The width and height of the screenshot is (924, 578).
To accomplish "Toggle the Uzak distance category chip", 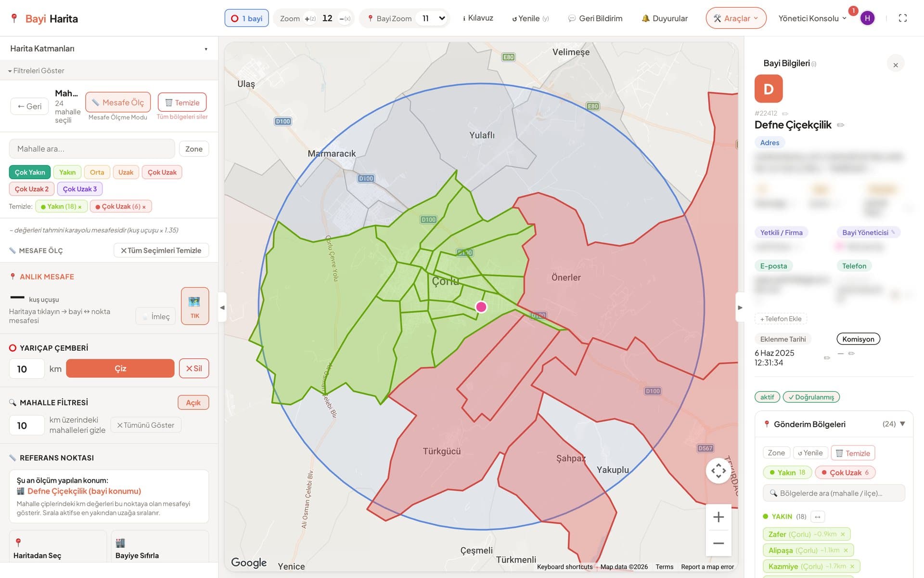I will pyautogui.click(x=126, y=172).
